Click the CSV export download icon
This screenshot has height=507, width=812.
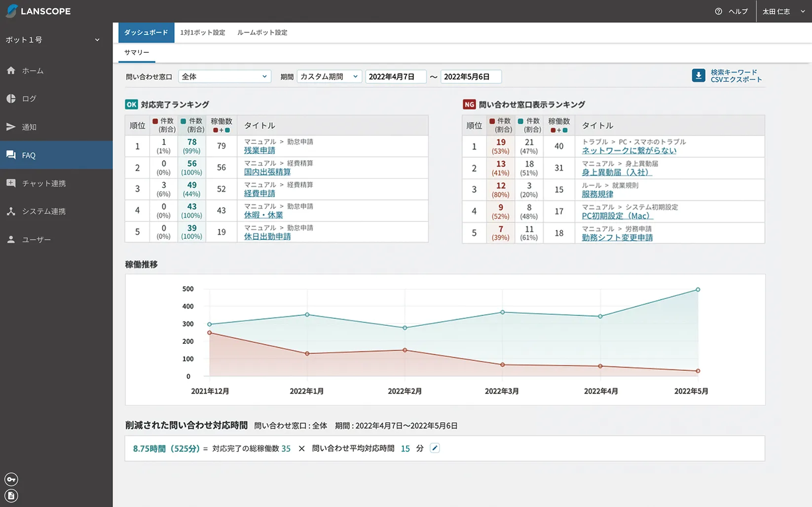click(699, 75)
